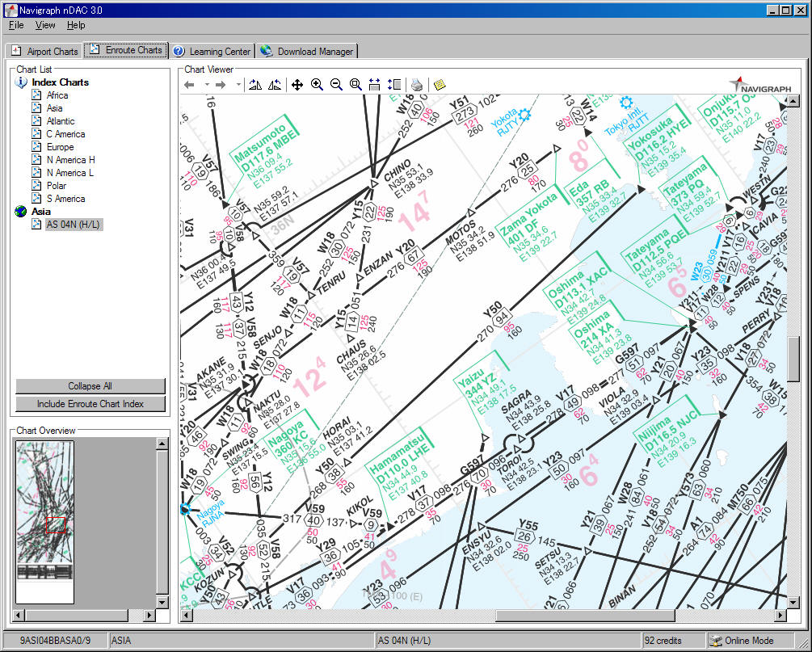Switch to the Download Manager tab

point(308,51)
